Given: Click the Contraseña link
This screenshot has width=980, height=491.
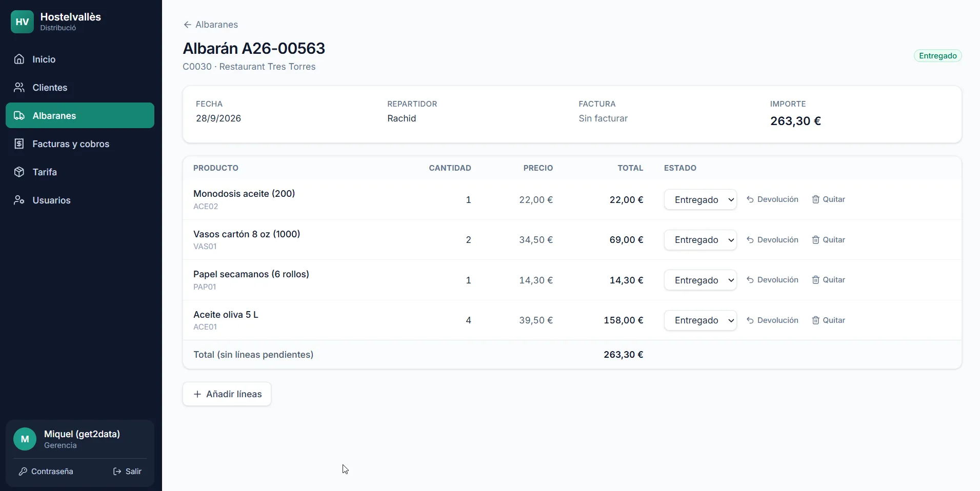Looking at the screenshot, I should pos(46,472).
